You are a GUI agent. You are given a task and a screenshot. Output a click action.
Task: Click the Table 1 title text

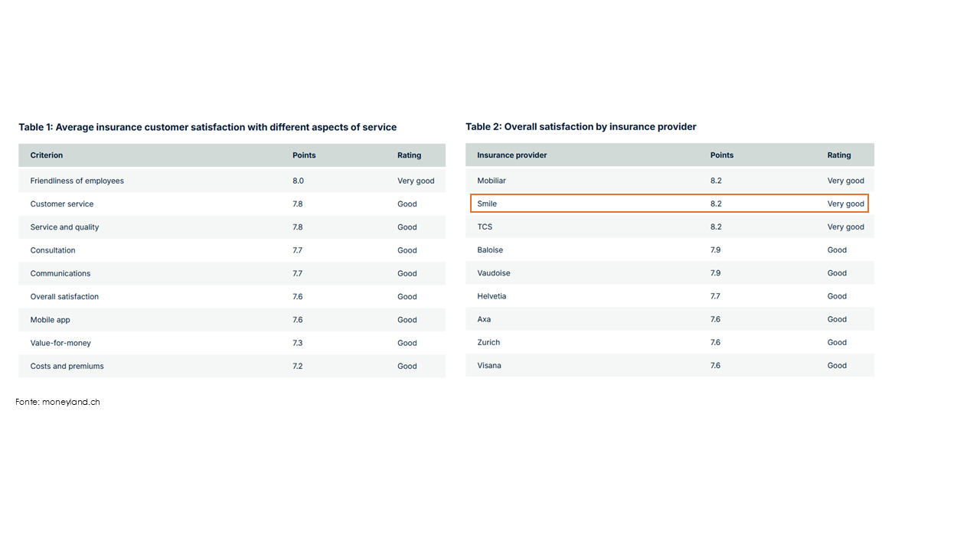point(207,127)
